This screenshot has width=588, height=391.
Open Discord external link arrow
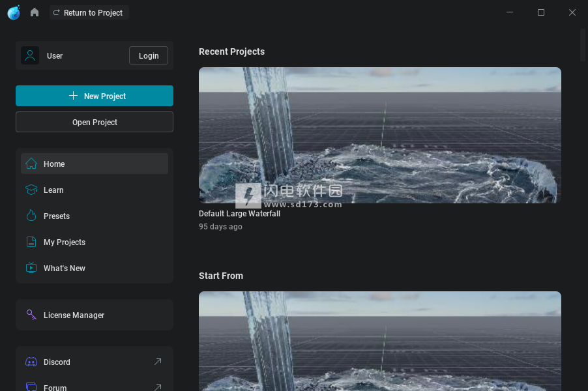coord(157,362)
